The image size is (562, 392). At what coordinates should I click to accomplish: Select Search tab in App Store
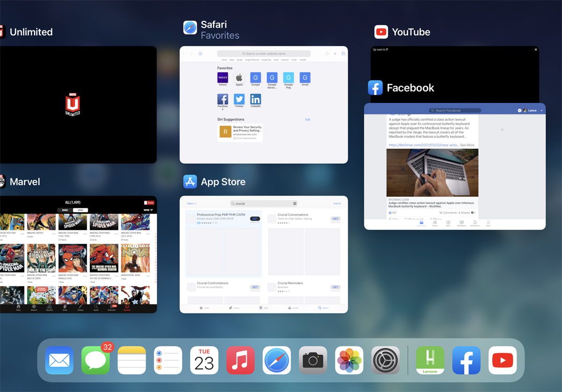323,308
